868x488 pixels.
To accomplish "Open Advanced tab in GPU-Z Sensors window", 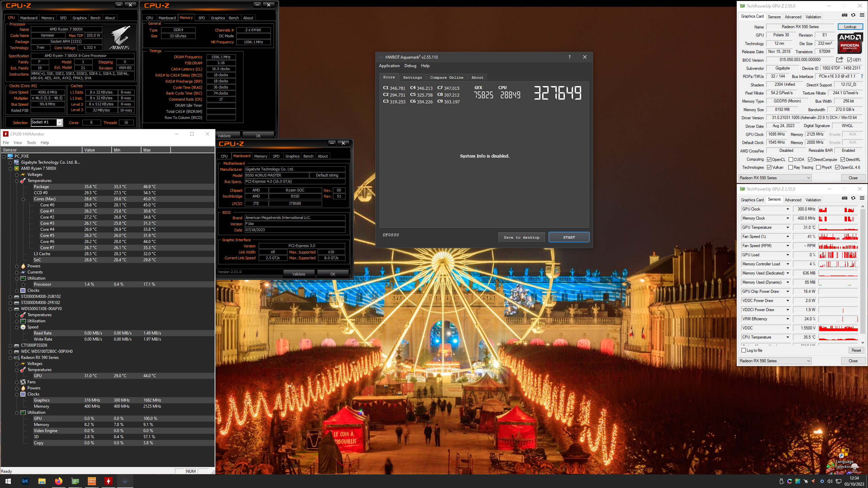I will point(793,200).
